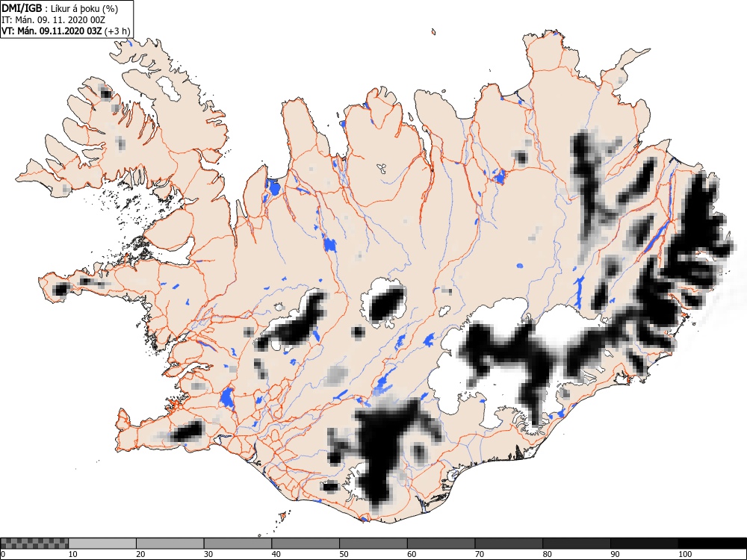Click the legend label "50"
The height and width of the screenshot is (560, 747).
pos(344,554)
